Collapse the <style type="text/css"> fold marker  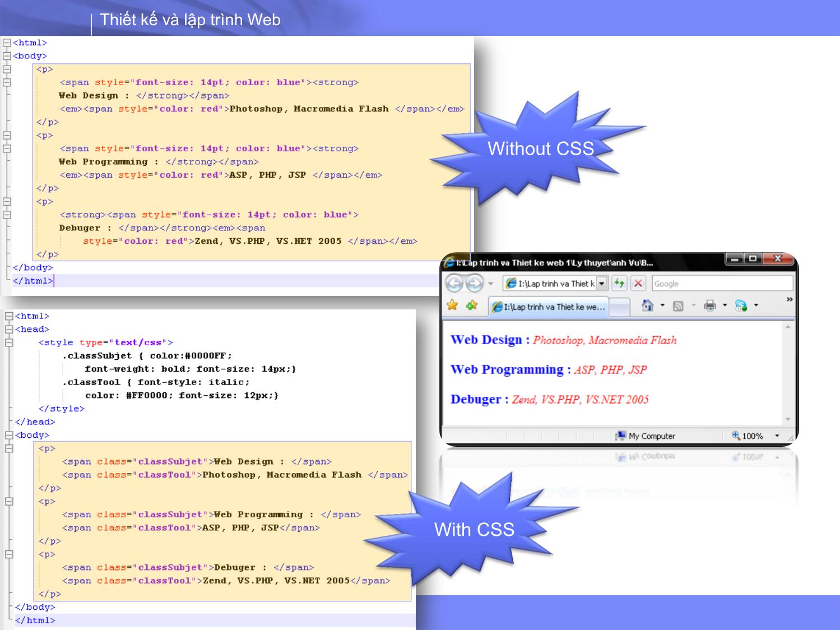click(x=9, y=342)
